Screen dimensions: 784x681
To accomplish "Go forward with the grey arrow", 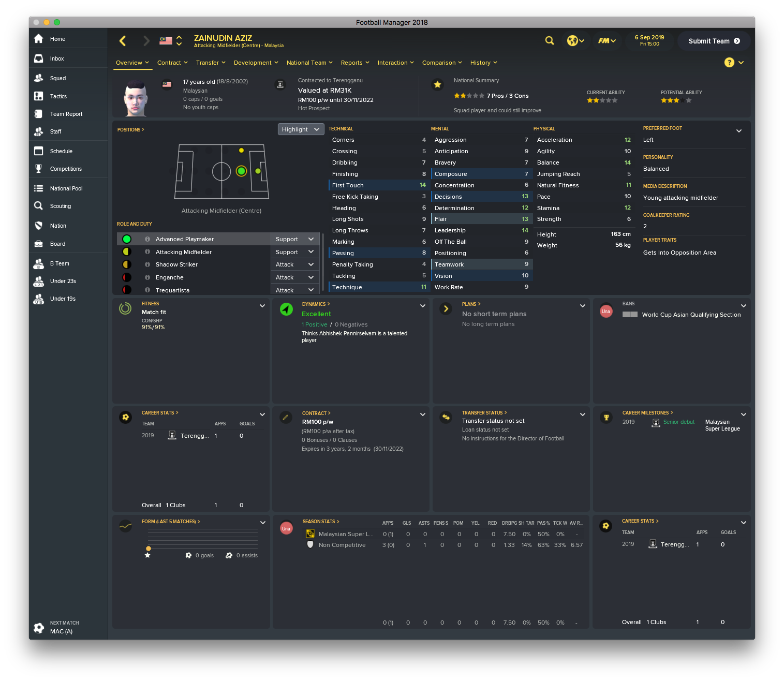I will tap(146, 41).
